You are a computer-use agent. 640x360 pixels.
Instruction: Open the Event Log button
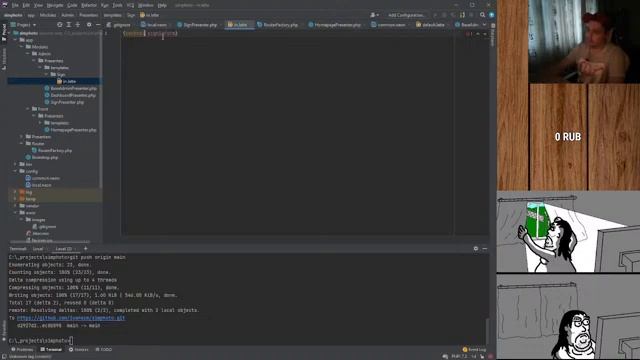[474, 350]
